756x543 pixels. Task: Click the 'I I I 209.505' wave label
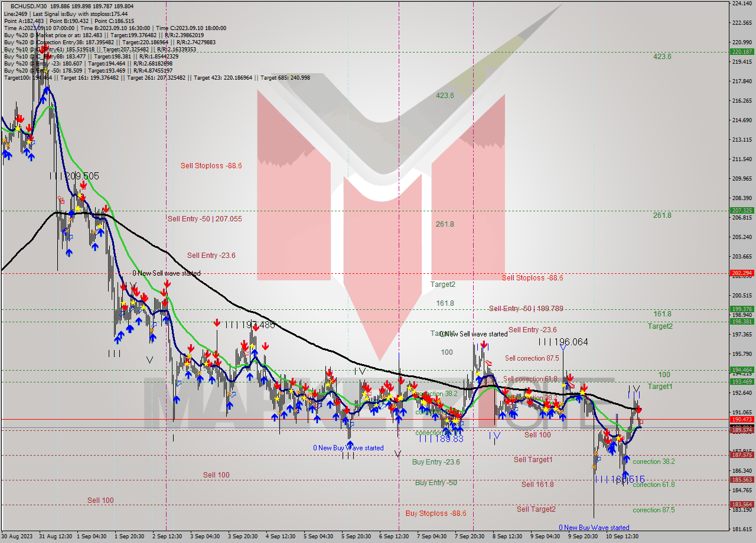tap(74, 176)
